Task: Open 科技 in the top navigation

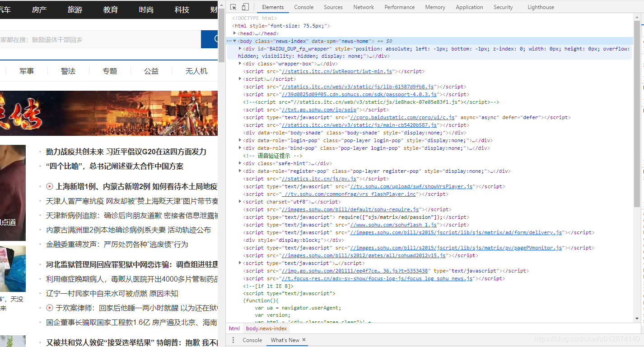Action: (x=182, y=9)
